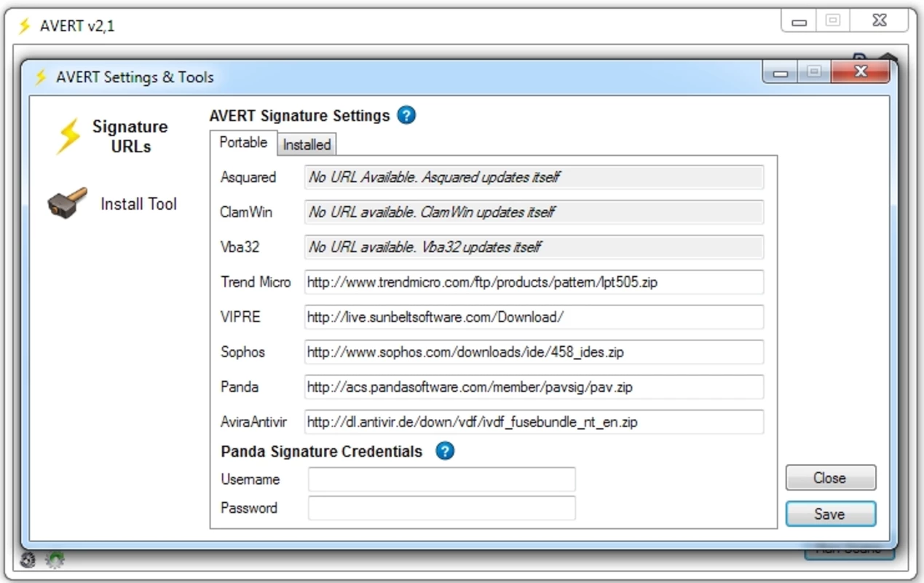Click the "Asquared" label
The width and height of the screenshot is (924, 583).
248,177
